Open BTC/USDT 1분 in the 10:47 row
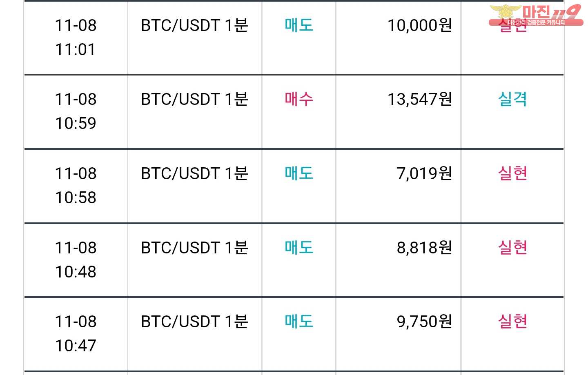 coord(194,322)
